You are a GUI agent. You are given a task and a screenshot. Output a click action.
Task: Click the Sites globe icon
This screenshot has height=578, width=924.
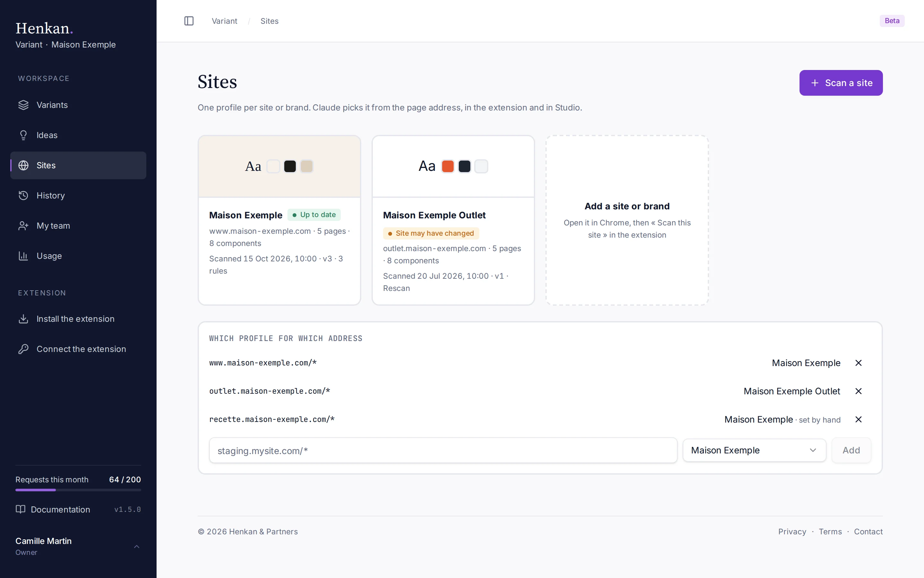click(x=23, y=165)
